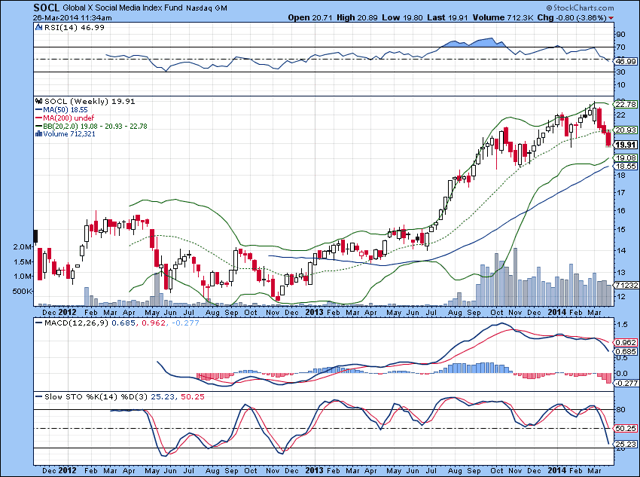Click the SOCL (Weekly) 19.91 legend
This screenshot has width=640, height=477.
pyautogui.click(x=90, y=101)
